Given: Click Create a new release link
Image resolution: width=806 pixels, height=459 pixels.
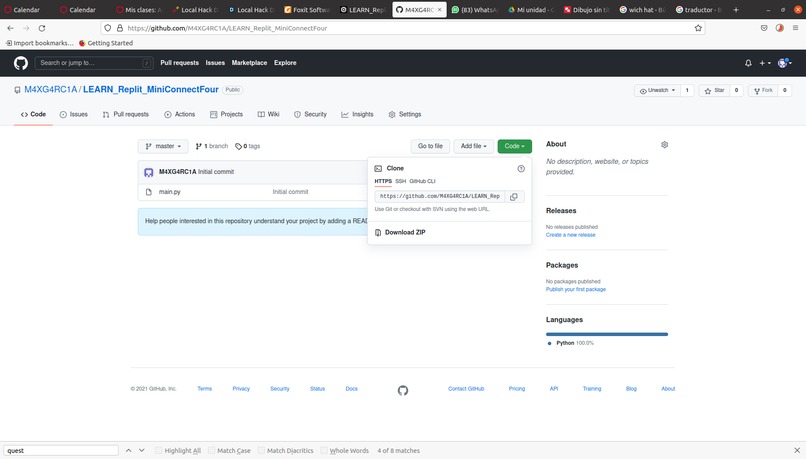Looking at the screenshot, I should click(571, 235).
